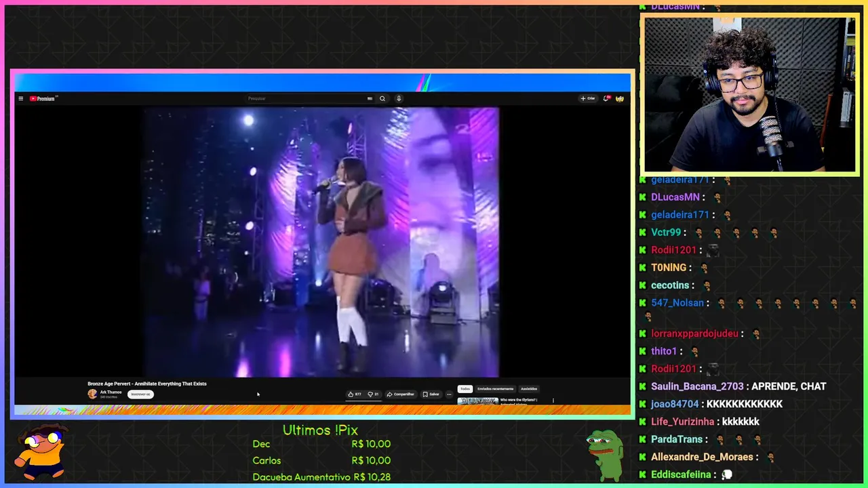Image resolution: width=868 pixels, height=488 pixels.
Task: Click chat username T0NING
Action: coord(669,268)
